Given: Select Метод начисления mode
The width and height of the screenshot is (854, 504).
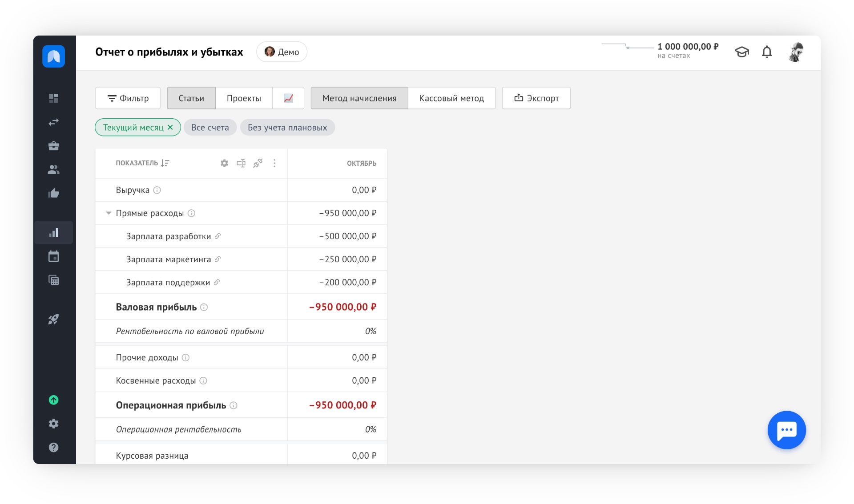Looking at the screenshot, I should tap(359, 98).
